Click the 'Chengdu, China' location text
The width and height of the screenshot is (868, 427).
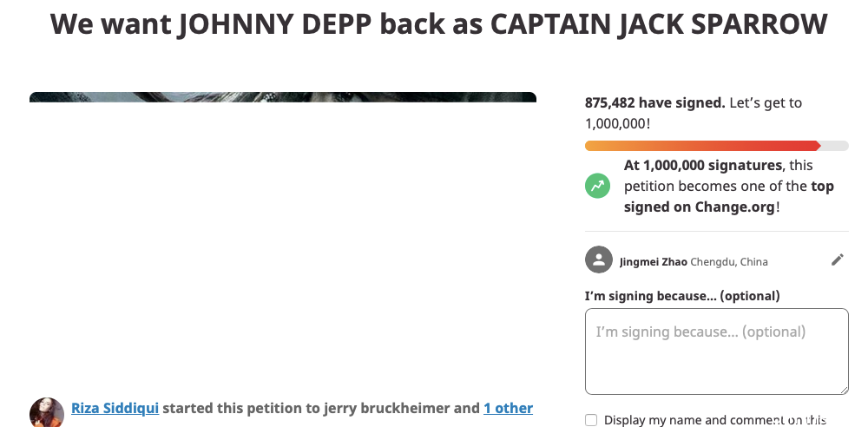pyautogui.click(x=729, y=261)
